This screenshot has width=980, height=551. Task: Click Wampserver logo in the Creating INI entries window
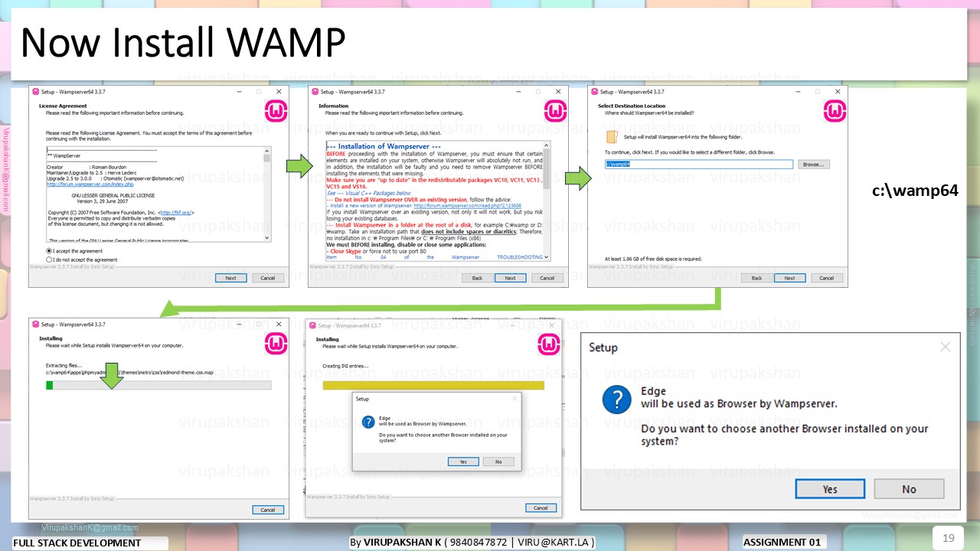549,344
